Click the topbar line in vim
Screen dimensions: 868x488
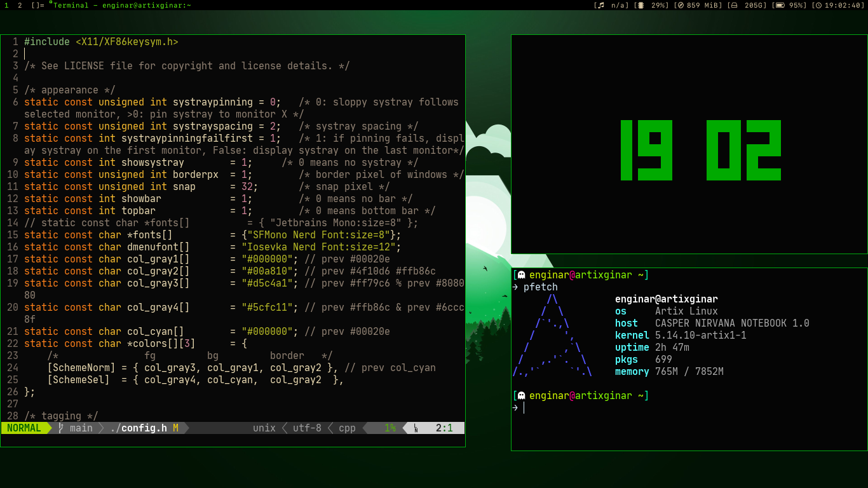coord(230,211)
